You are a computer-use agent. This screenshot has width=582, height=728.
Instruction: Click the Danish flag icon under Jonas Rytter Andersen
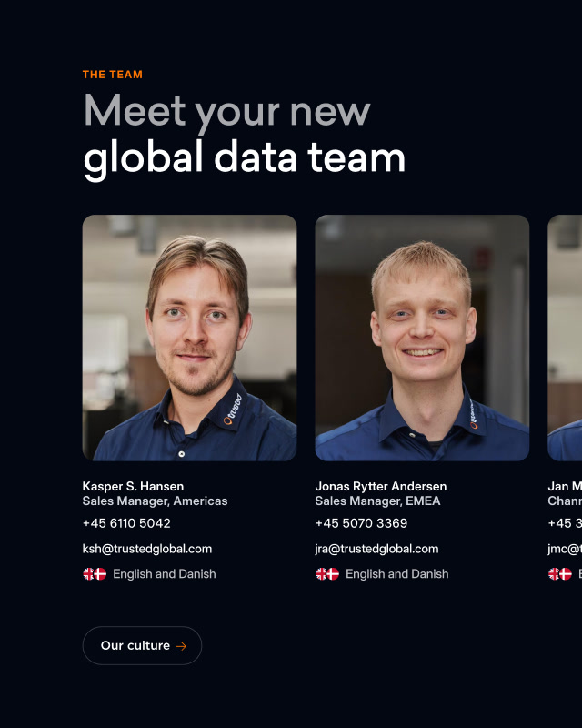[x=333, y=574]
